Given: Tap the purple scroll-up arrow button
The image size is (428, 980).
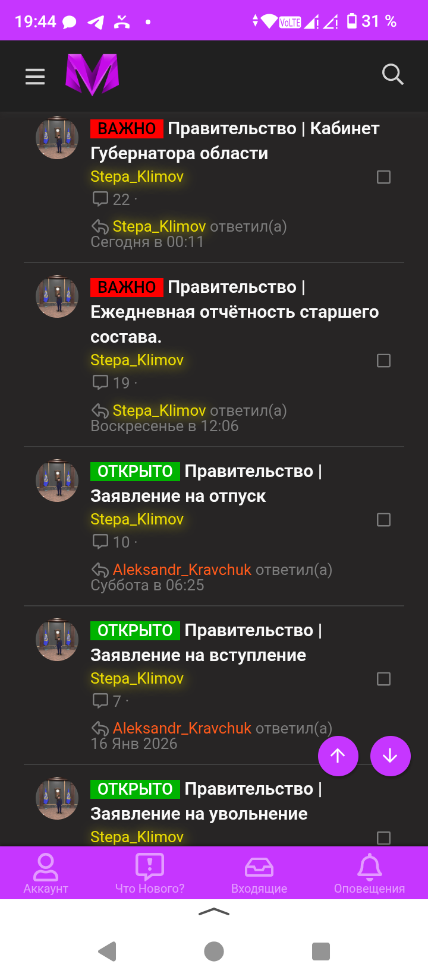Looking at the screenshot, I should pos(338,755).
